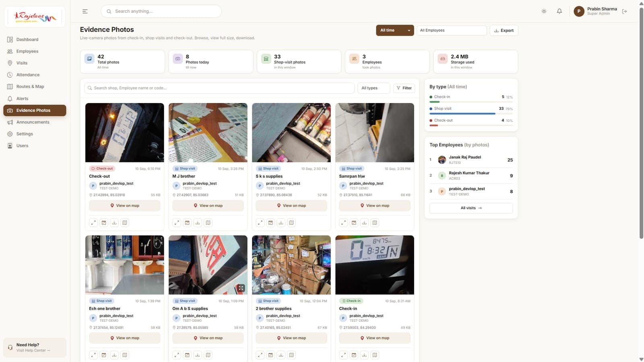The height and width of the screenshot is (362, 644).
Task: Go to Dashboard in the sidebar
Action: (35, 39)
